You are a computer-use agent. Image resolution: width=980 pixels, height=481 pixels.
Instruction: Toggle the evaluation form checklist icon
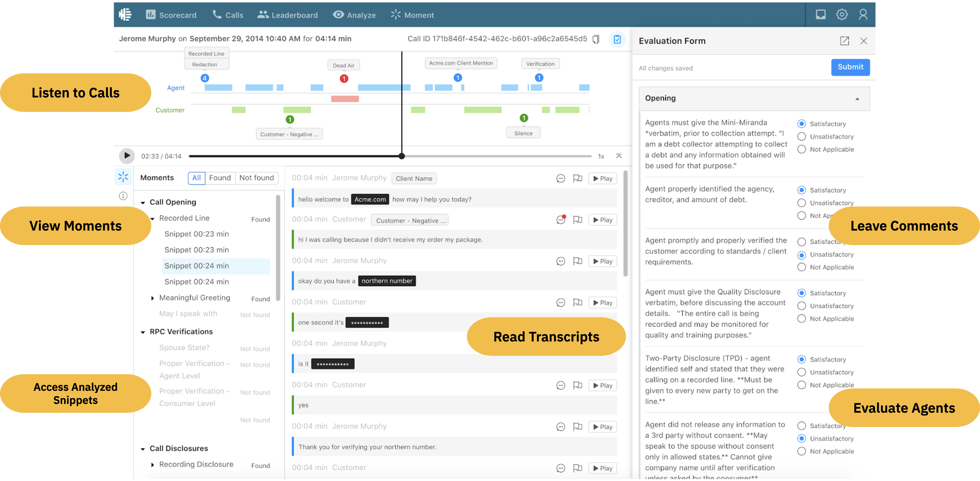coord(617,39)
